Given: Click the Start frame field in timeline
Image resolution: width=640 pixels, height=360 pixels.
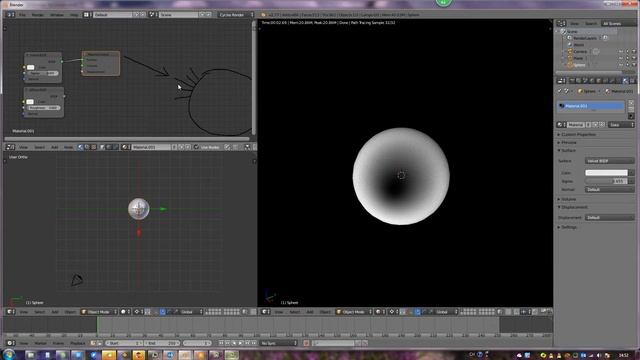Looking at the screenshot, I should pyautogui.click(x=124, y=343).
